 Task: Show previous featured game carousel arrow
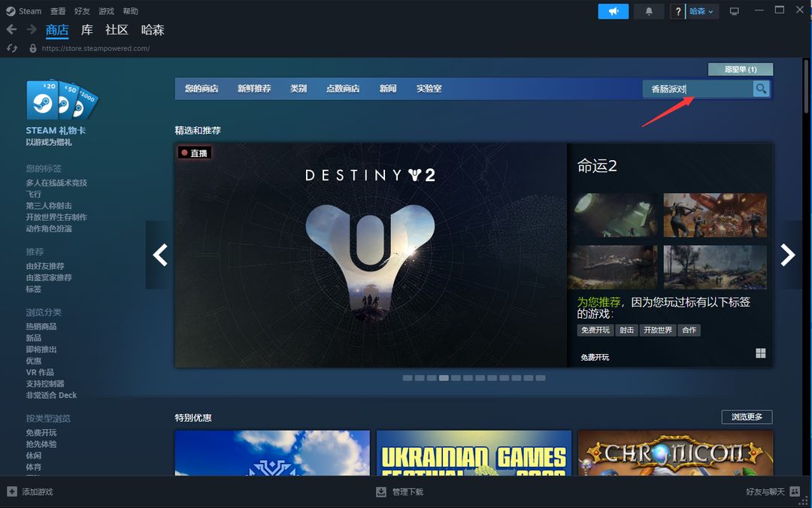[160, 255]
